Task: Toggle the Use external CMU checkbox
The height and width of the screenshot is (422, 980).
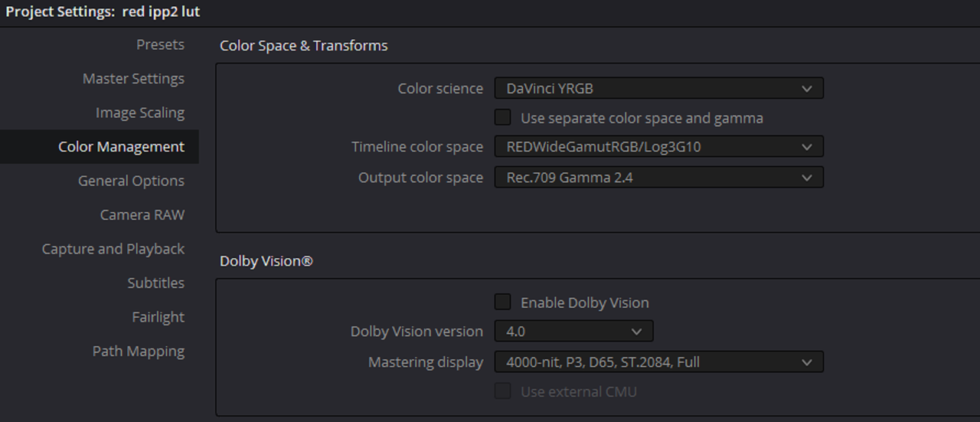Action: (503, 391)
